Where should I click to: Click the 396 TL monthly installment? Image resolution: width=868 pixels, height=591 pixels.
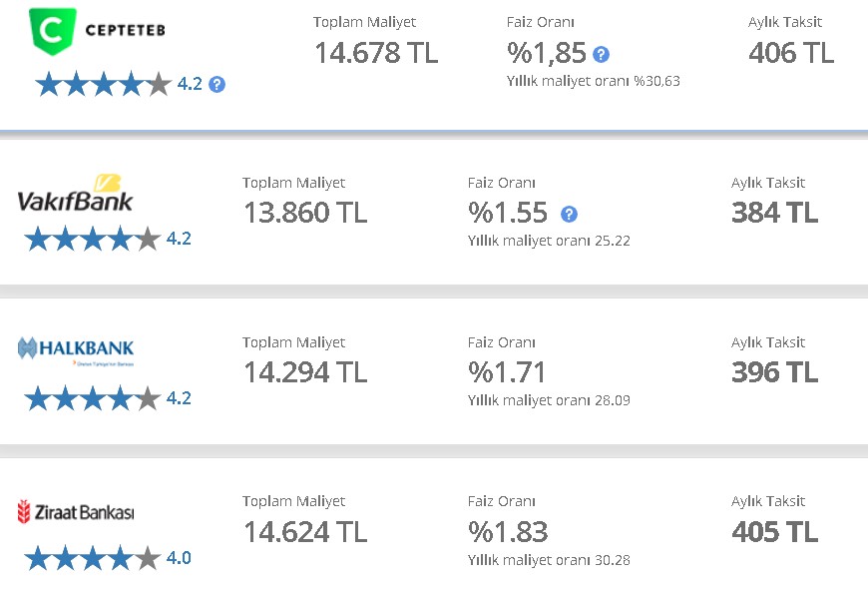pos(774,372)
